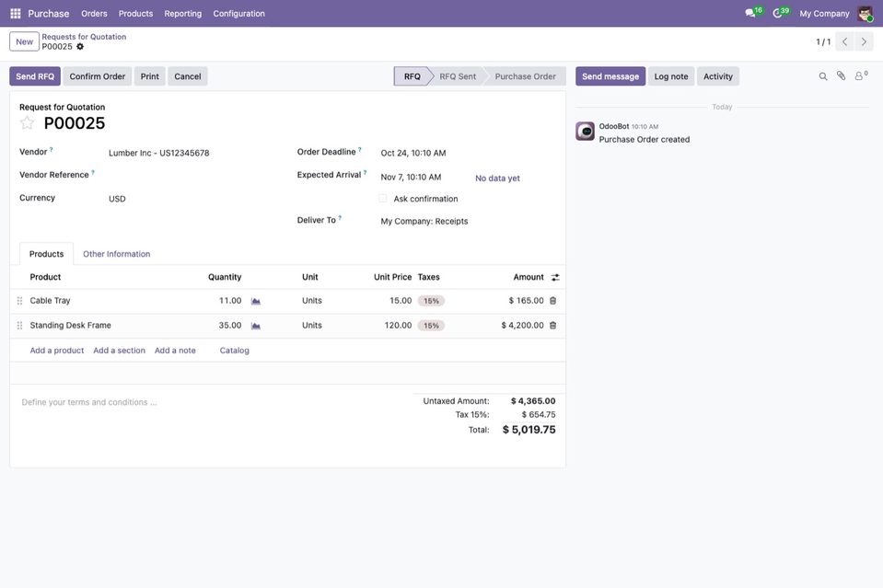The image size is (883, 588).
Task: Enable the Ask confirmation checkbox
Action: tap(383, 199)
